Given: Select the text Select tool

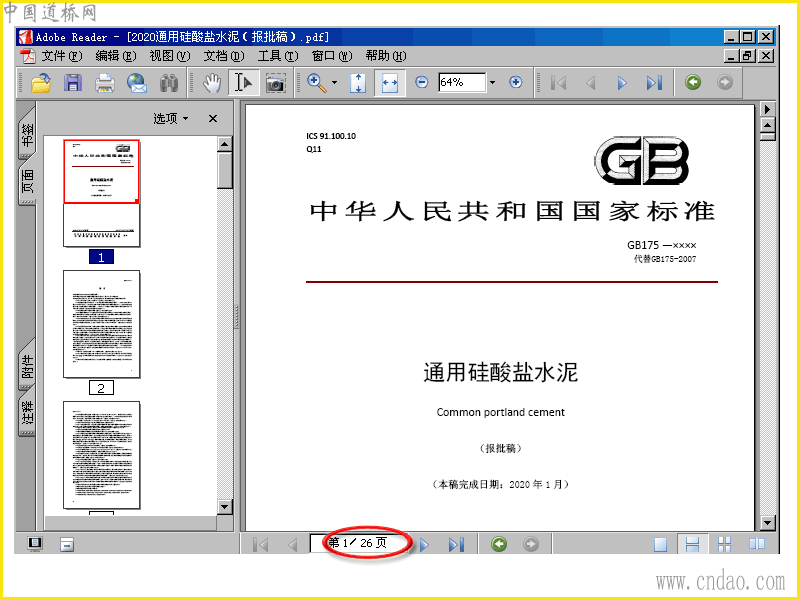Looking at the screenshot, I should (x=243, y=83).
